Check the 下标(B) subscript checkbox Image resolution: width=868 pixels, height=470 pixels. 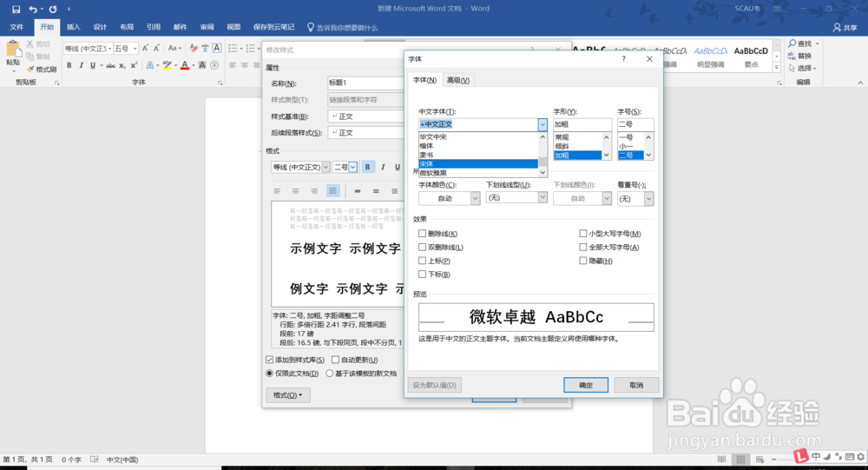[423, 275]
